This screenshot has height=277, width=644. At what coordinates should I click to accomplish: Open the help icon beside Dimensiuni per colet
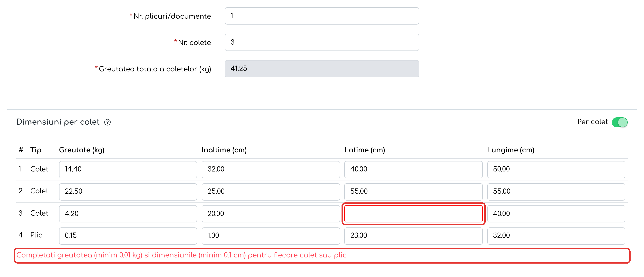107,122
